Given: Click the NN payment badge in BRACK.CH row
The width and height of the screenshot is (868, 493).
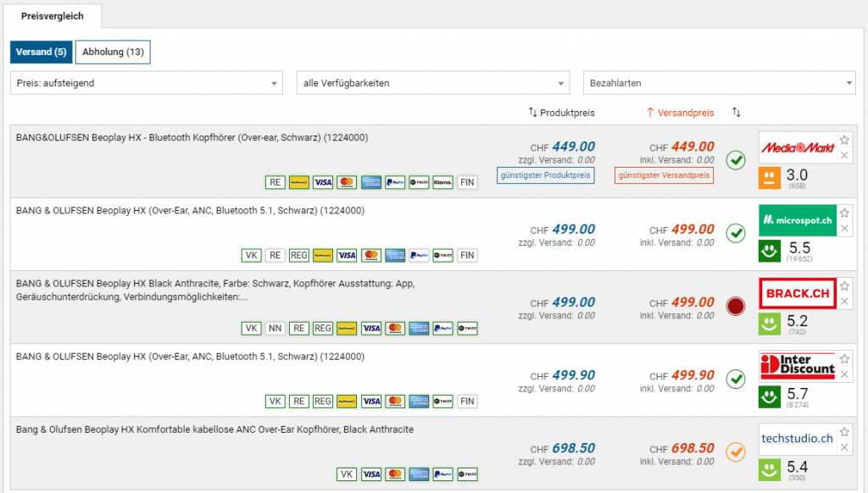Looking at the screenshot, I should 275,328.
